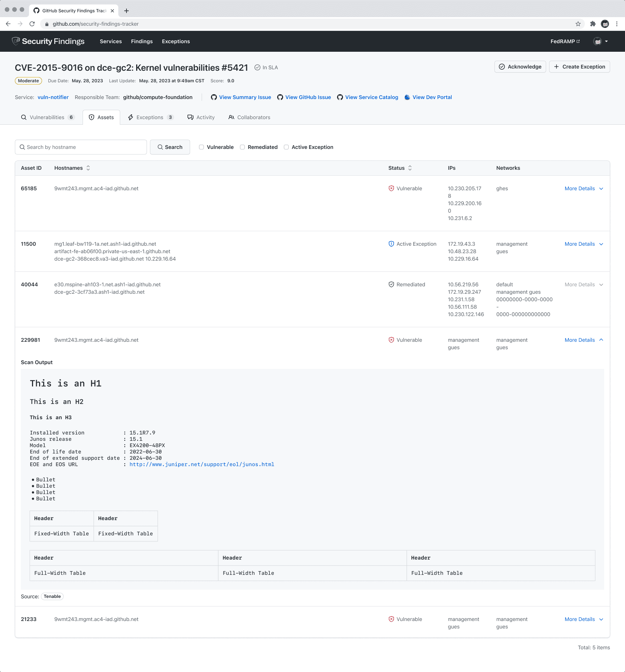Switch to the Exceptions tab with 3
Image resolution: width=625 pixels, height=672 pixels.
[x=151, y=117]
